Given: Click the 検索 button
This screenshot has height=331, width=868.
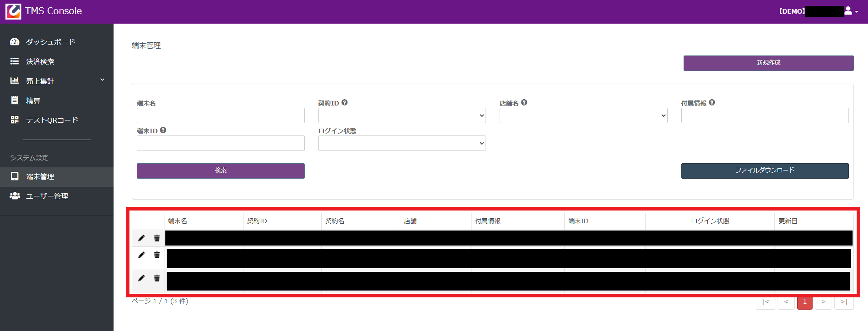Looking at the screenshot, I should (x=221, y=171).
